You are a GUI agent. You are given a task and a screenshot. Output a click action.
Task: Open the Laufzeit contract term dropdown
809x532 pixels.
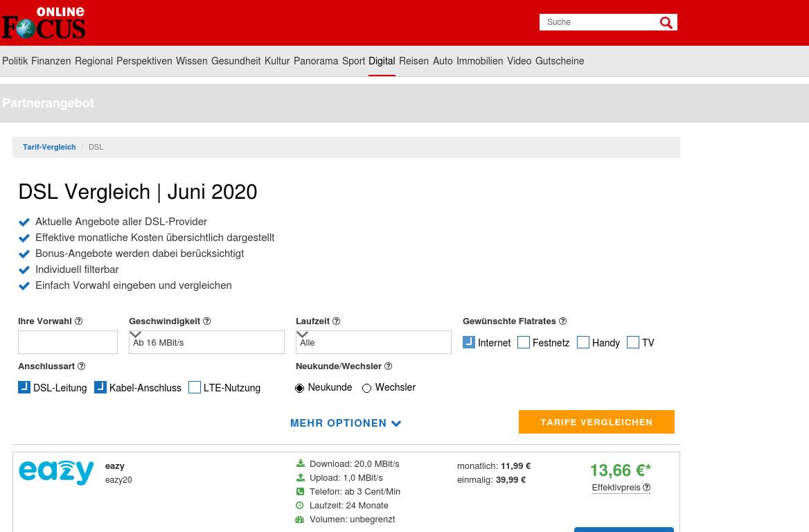pos(373,342)
